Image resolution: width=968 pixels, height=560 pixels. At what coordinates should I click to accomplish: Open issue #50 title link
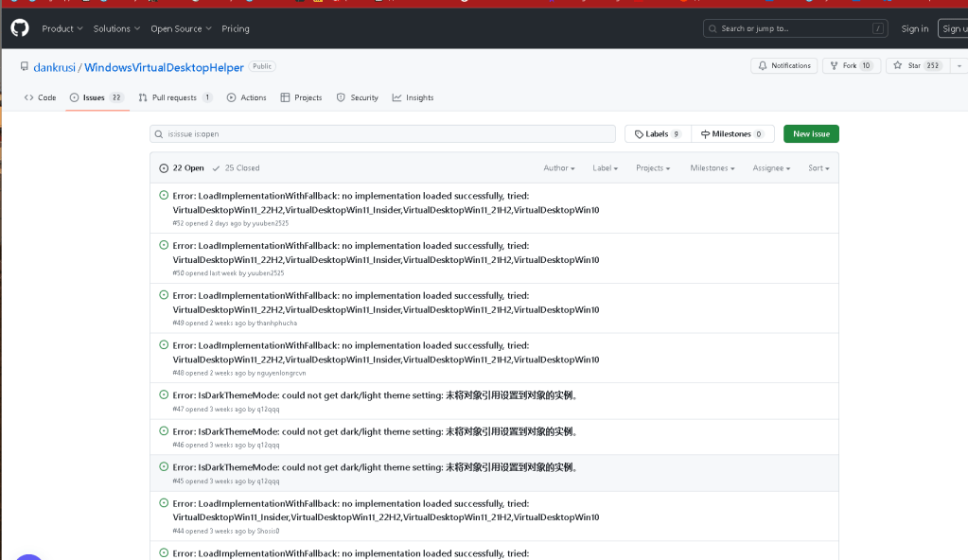click(x=386, y=253)
